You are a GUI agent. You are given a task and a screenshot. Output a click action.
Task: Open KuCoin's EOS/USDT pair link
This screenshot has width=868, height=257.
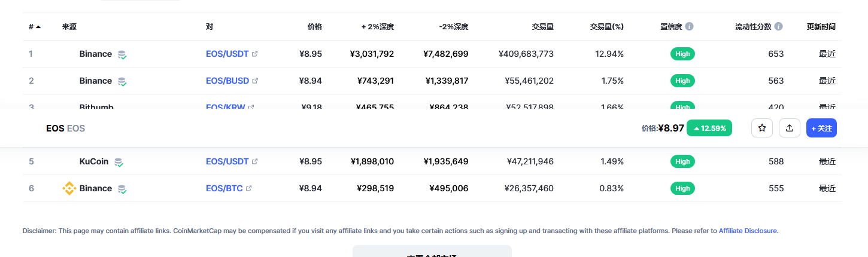(x=227, y=161)
